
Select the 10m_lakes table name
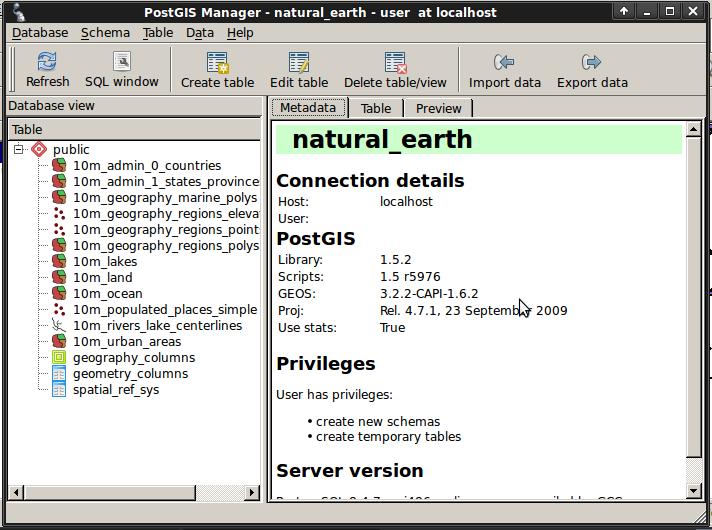click(x=105, y=262)
